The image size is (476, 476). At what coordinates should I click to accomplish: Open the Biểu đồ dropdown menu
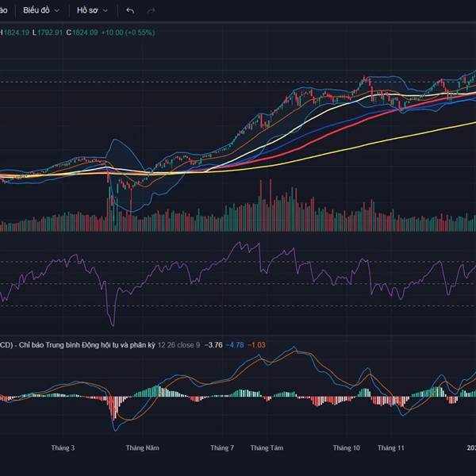coord(40,11)
